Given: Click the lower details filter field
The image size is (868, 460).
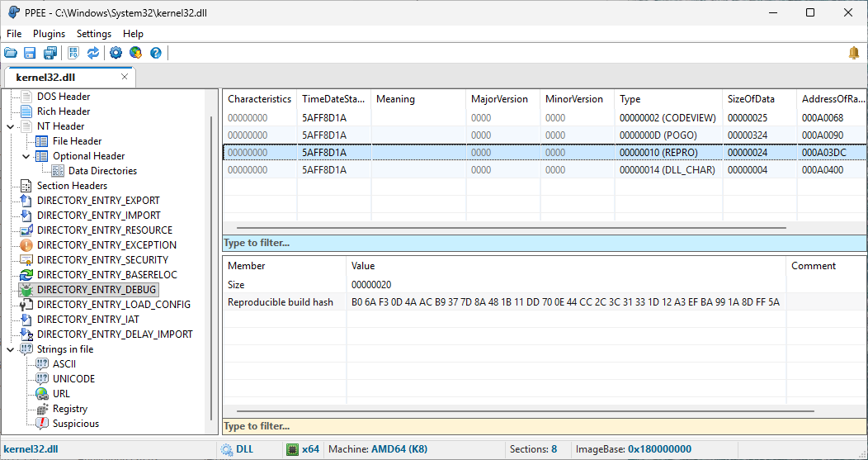Looking at the screenshot, I should 545,426.
